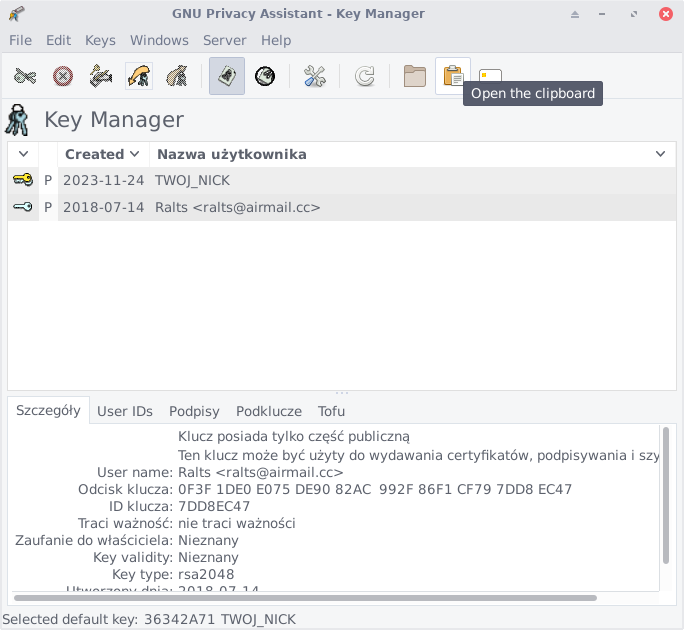The image size is (684, 630).
Task: Open the Server menu
Action: 225,40
